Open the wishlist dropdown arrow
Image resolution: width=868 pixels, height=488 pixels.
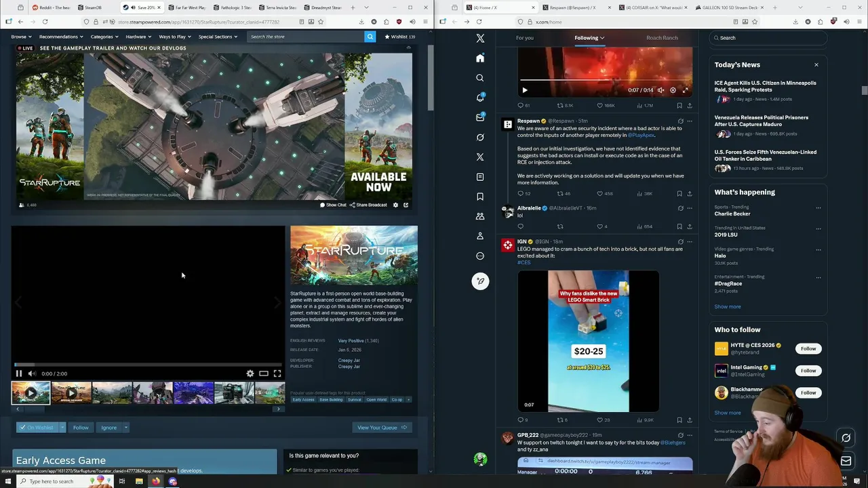[62, 428]
